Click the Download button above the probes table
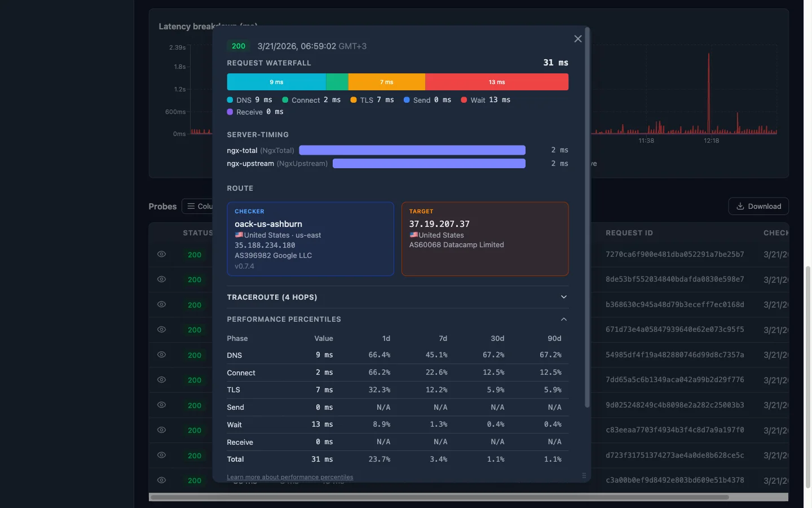Image resolution: width=812 pixels, height=508 pixels. 758,207
